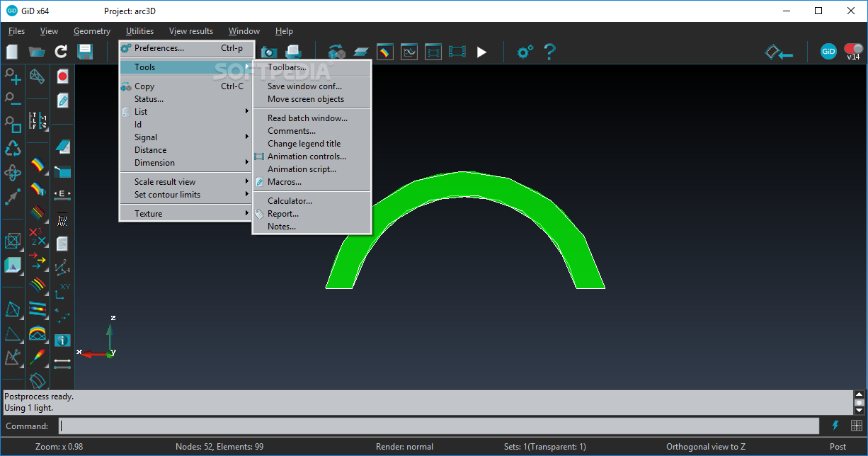Open a project with the folder icon
868x456 pixels.
[37, 52]
